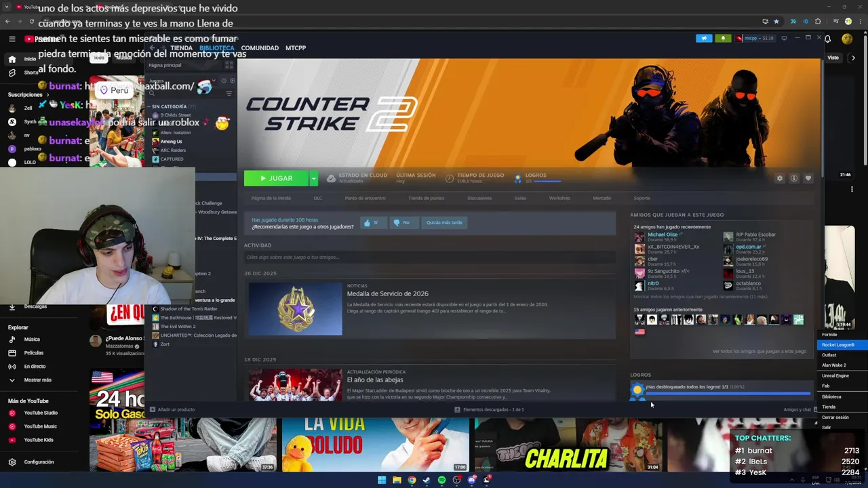The height and width of the screenshot is (488, 868).
Task: Open the Medalla de Servicio de 2026 news thumbnail
Action: 295,308
